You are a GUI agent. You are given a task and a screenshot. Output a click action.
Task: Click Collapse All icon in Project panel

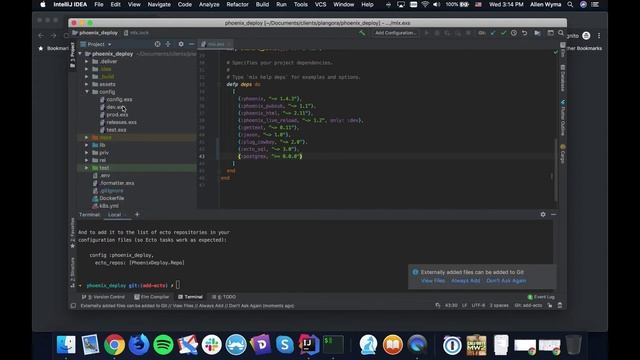tap(168, 44)
